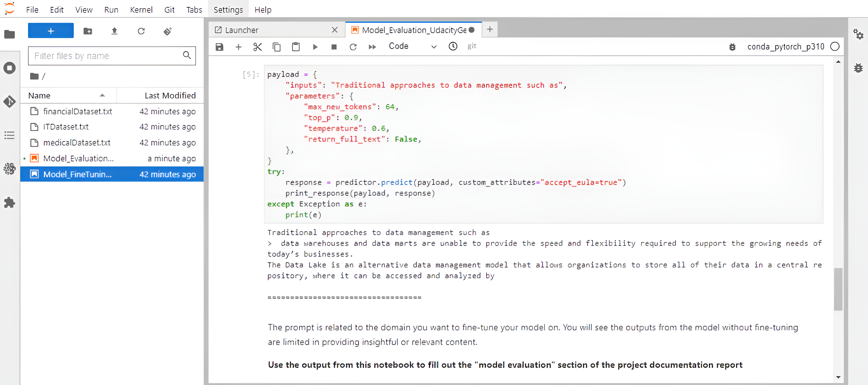Viewport: 868px width, 385px height.
Task: Restart kernel and run all cells
Action: (x=372, y=47)
